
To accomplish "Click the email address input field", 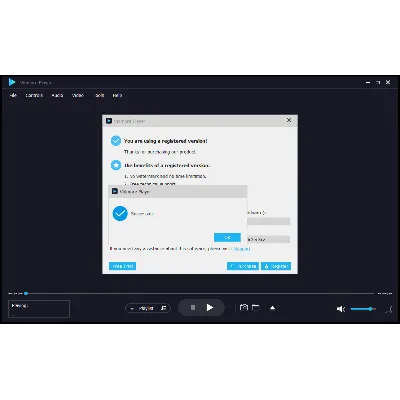I will tap(269, 221).
